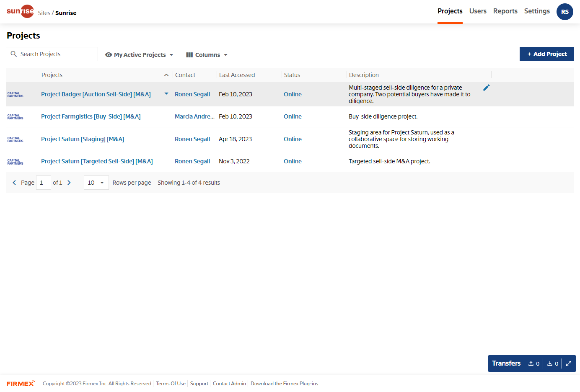The image size is (580, 392).
Task: Open the My Active Projects filter dropdown
Action: [139, 55]
